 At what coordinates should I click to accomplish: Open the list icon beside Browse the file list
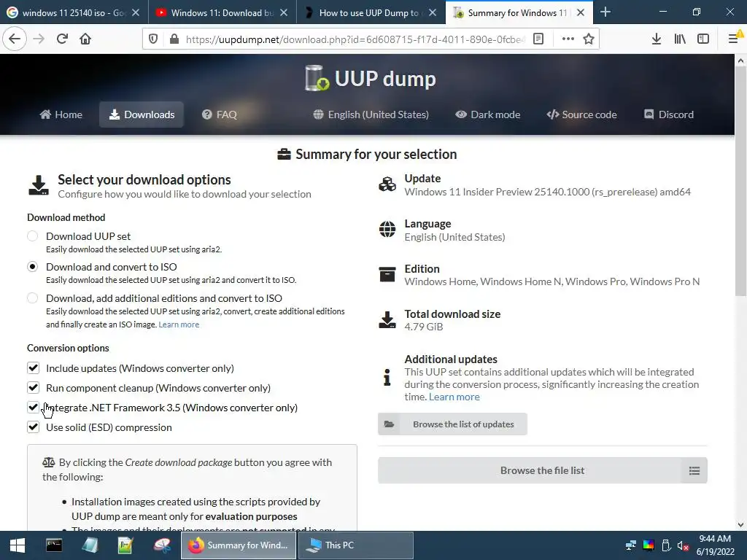(x=694, y=470)
